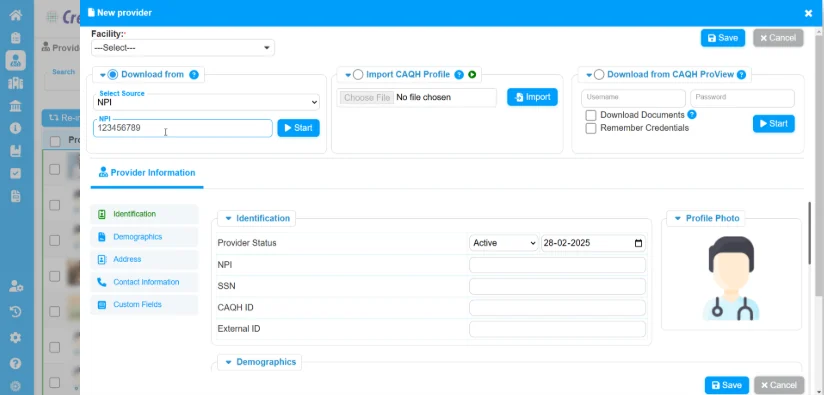
Task: Tick select-all checkbox in background provider table header
Action: pos(55,141)
